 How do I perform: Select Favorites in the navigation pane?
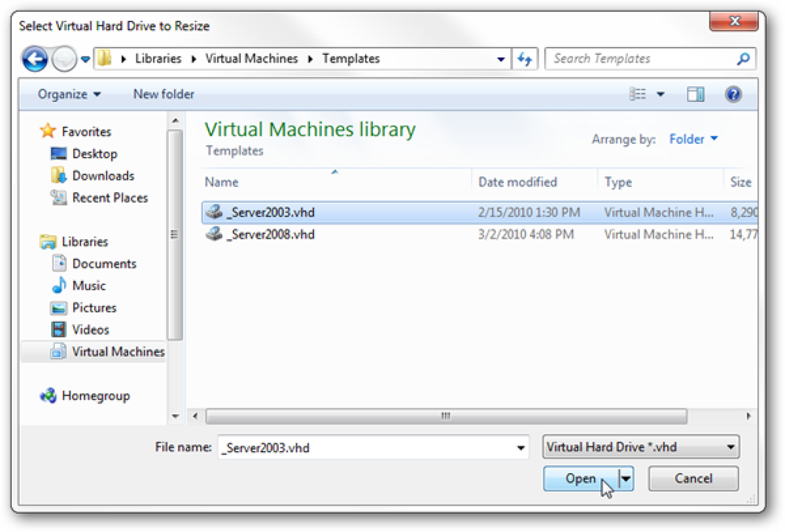[86, 132]
